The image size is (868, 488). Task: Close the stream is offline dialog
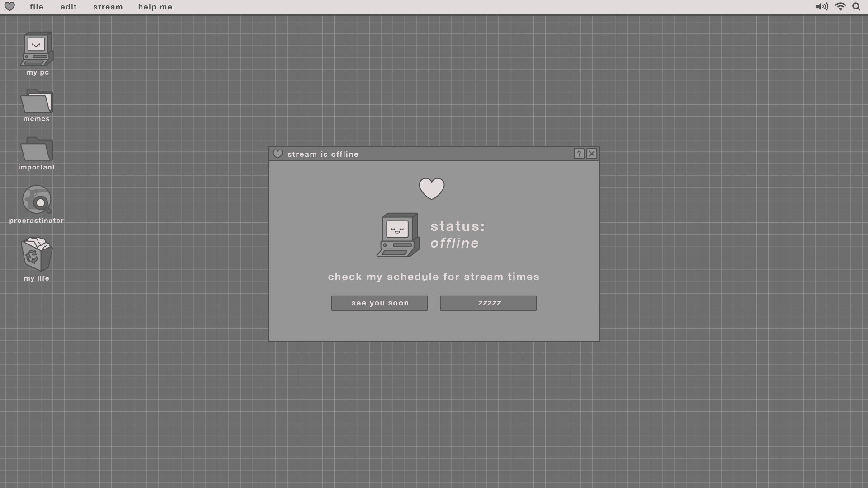(592, 154)
